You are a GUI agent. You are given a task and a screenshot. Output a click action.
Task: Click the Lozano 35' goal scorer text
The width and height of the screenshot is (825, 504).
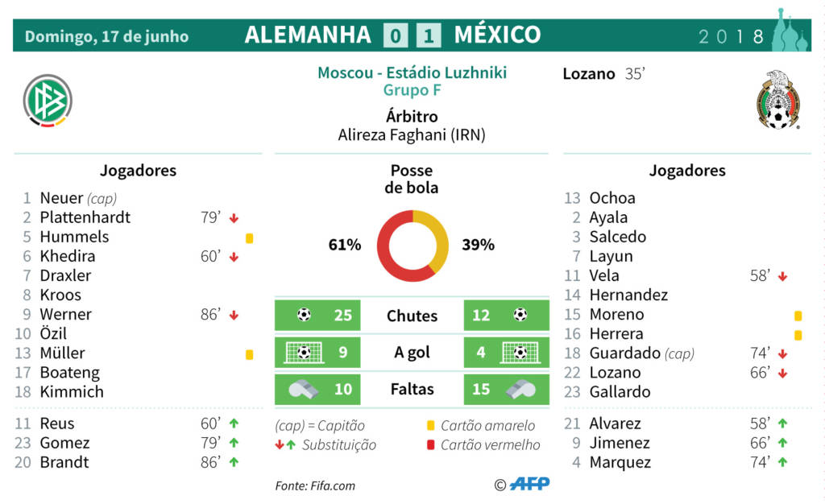603,74
